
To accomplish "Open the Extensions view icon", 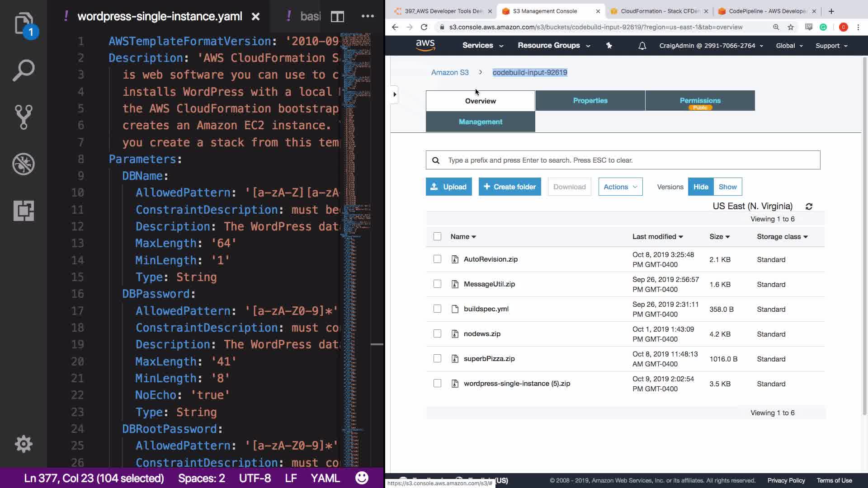I will 24,211.
